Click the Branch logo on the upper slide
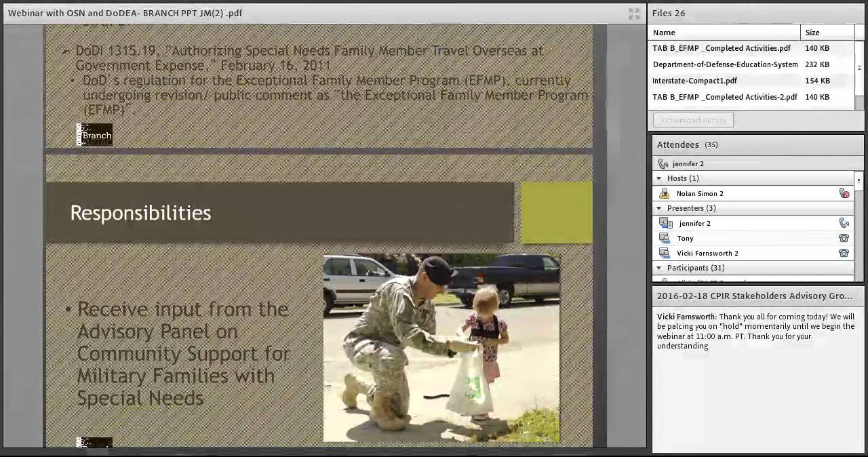 tap(94, 135)
